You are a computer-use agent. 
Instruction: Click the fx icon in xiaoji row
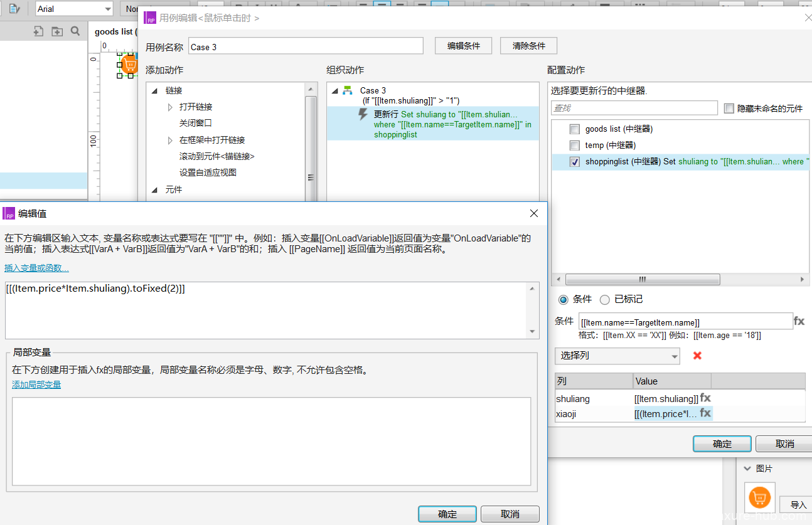pos(706,413)
